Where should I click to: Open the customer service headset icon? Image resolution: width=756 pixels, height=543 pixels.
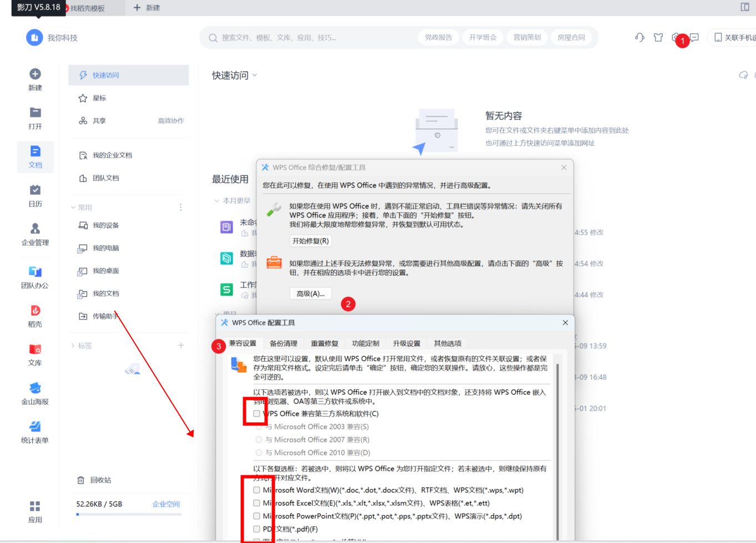pos(639,38)
